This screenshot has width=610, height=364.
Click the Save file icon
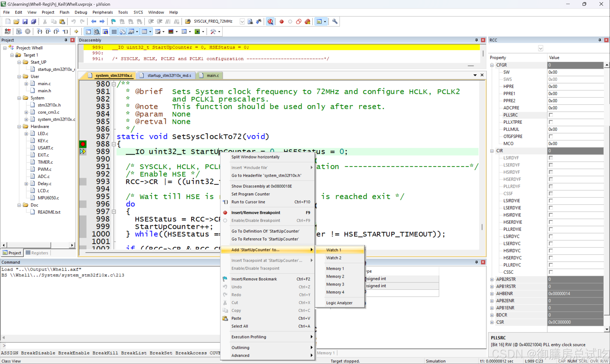[x=25, y=21]
